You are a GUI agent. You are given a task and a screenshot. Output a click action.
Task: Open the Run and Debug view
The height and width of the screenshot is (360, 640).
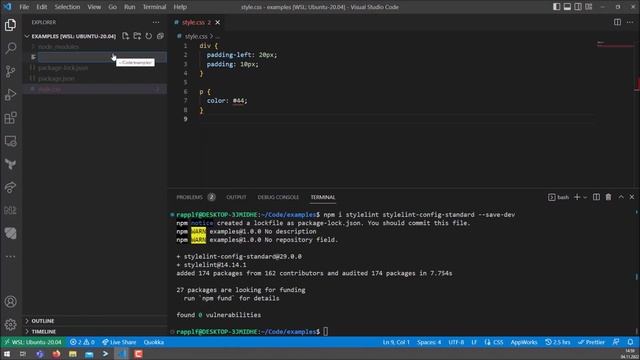tap(11, 95)
